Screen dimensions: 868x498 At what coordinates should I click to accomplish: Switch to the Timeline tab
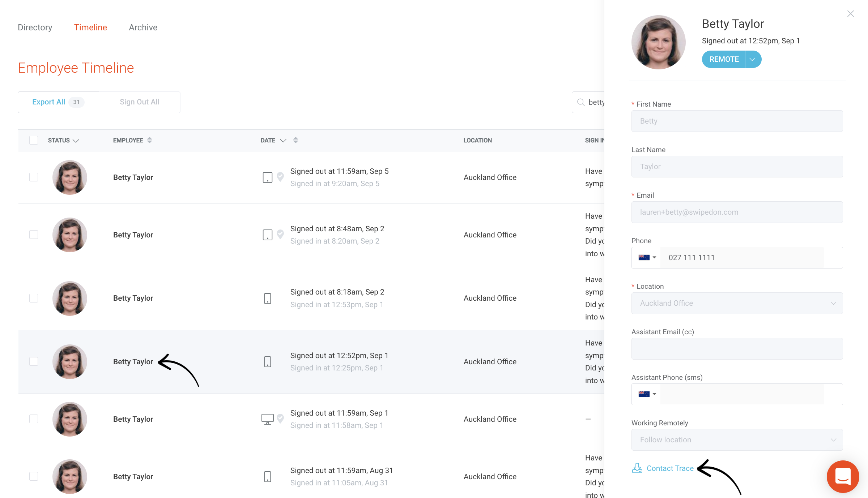tap(90, 27)
